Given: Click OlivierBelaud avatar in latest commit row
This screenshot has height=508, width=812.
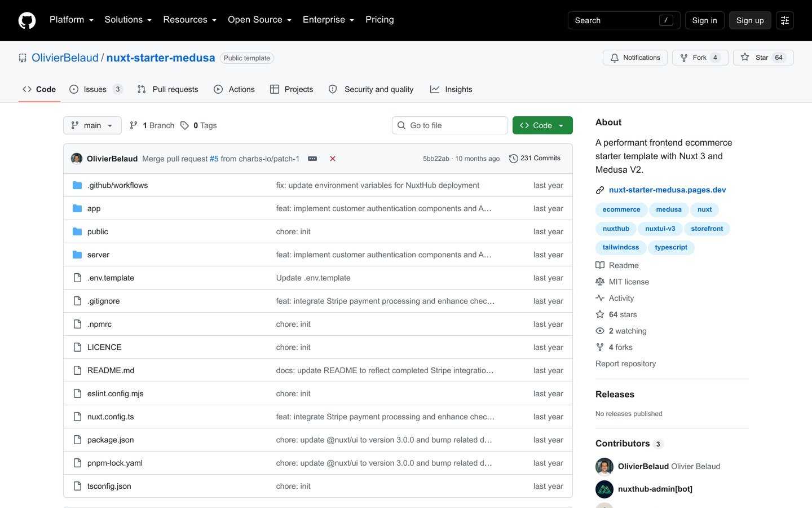Looking at the screenshot, I should pos(77,159).
